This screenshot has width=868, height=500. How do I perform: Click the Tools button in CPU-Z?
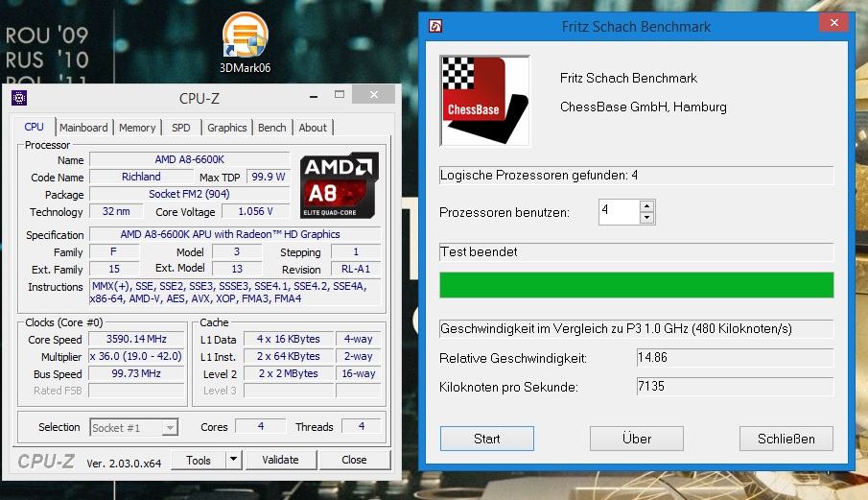point(199,460)
